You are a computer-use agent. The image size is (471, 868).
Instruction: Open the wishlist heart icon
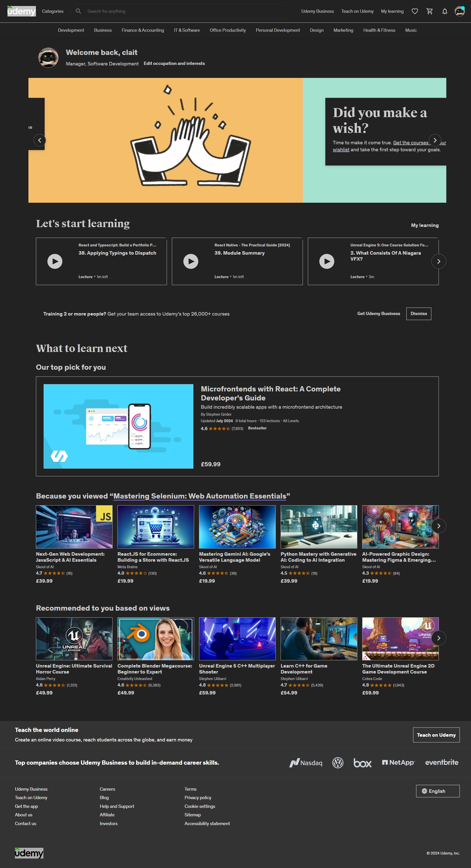pyautogui.click(x=415, y=11)
